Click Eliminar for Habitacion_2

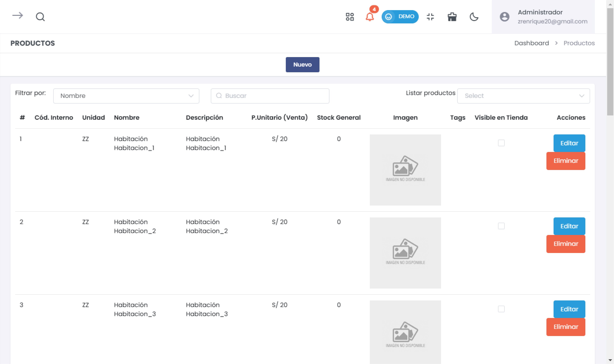566,244
